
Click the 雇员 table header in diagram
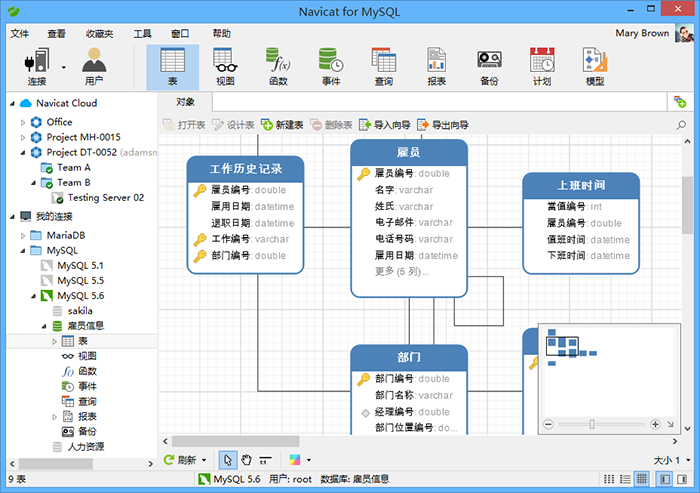point(409,153)
